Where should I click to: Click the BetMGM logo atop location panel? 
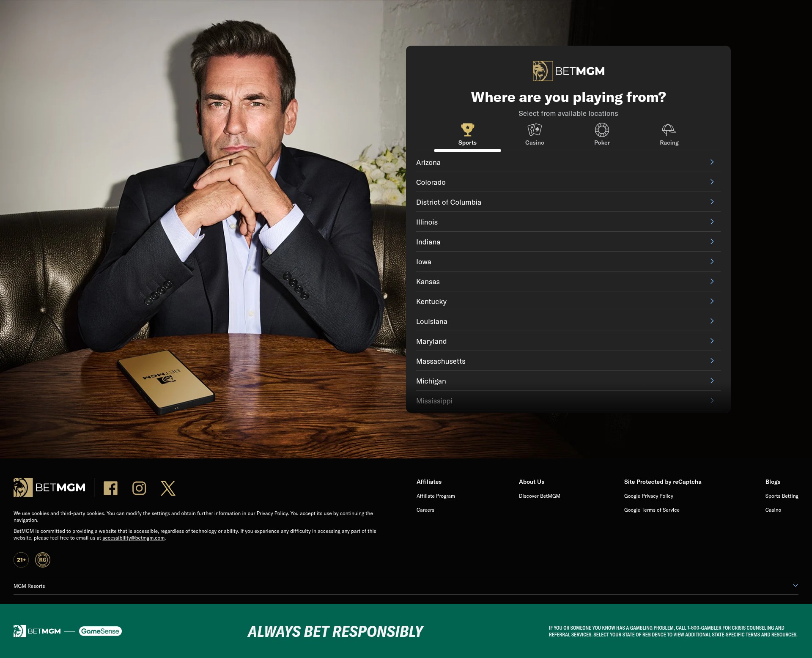[x=568, y=71]
